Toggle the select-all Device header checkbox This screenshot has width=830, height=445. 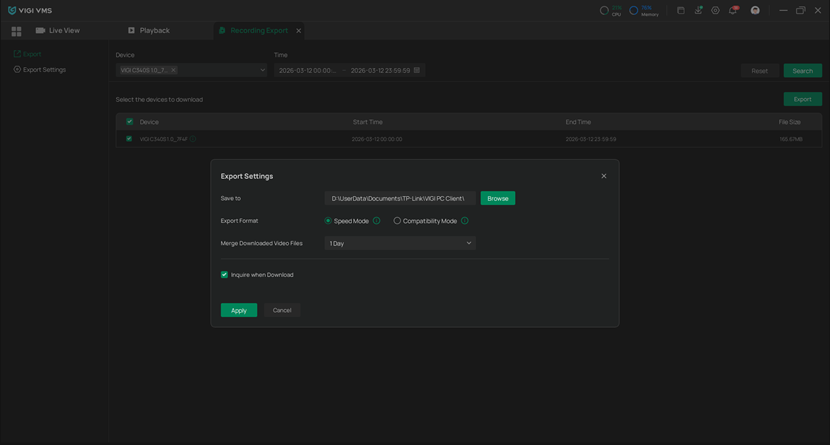point(129,122)
